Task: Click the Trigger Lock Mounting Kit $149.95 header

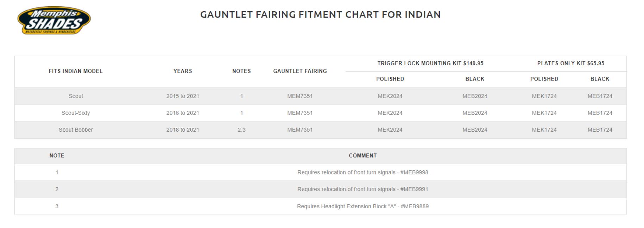Action: pos(430,63)
